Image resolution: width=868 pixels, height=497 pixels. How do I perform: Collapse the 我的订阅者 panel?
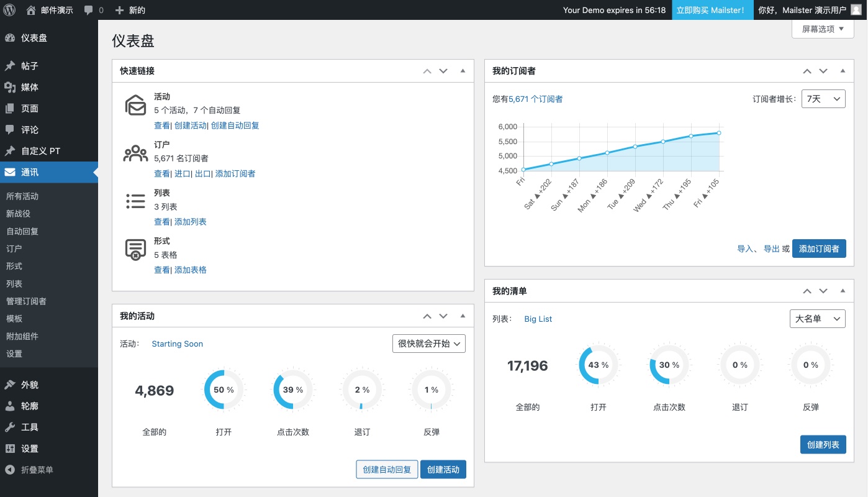point(843,71)
